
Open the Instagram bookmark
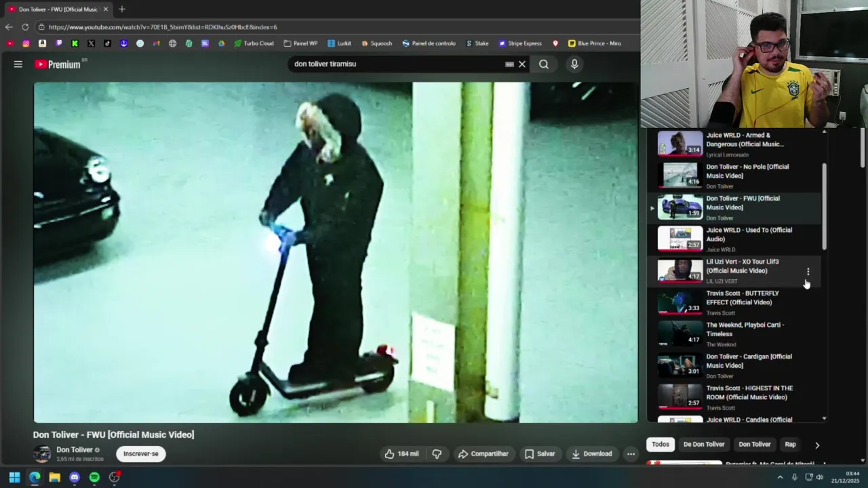pos(26,43)
